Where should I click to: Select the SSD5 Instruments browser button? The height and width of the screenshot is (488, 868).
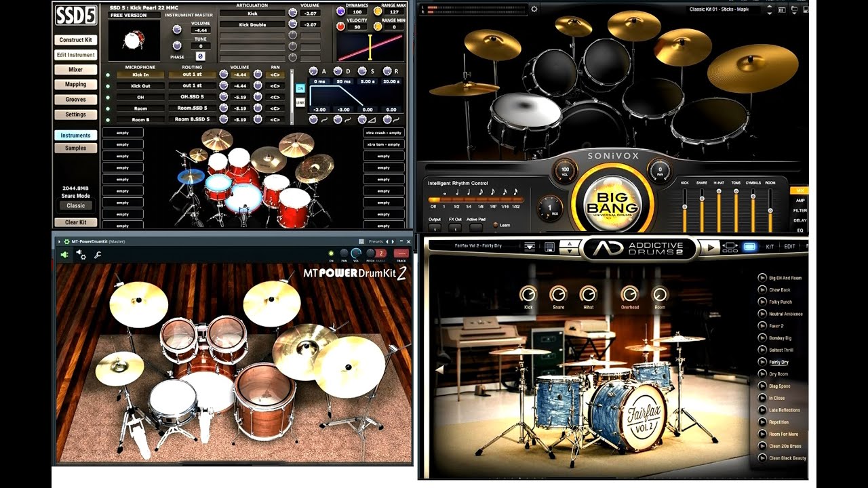(76, 136)
